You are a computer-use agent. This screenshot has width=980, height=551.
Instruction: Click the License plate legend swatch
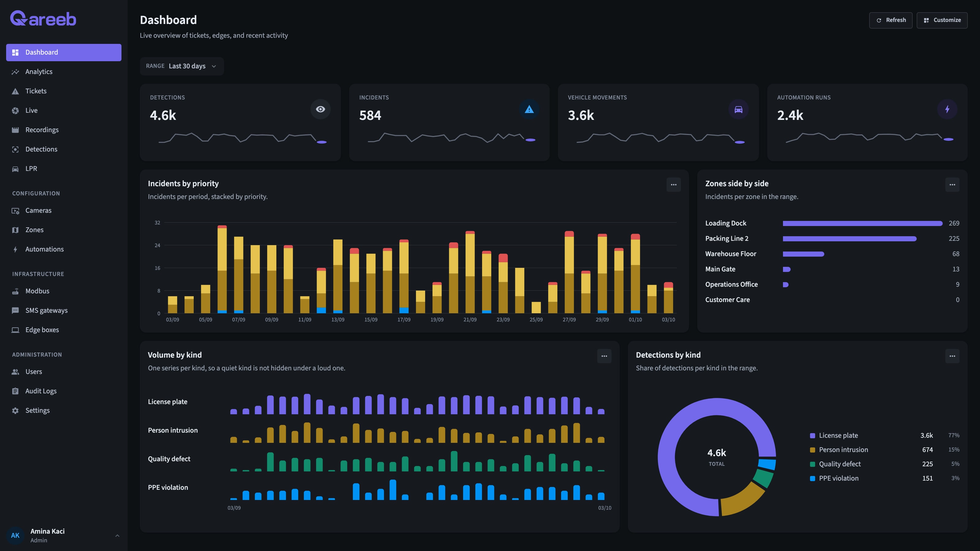[812, 436]
